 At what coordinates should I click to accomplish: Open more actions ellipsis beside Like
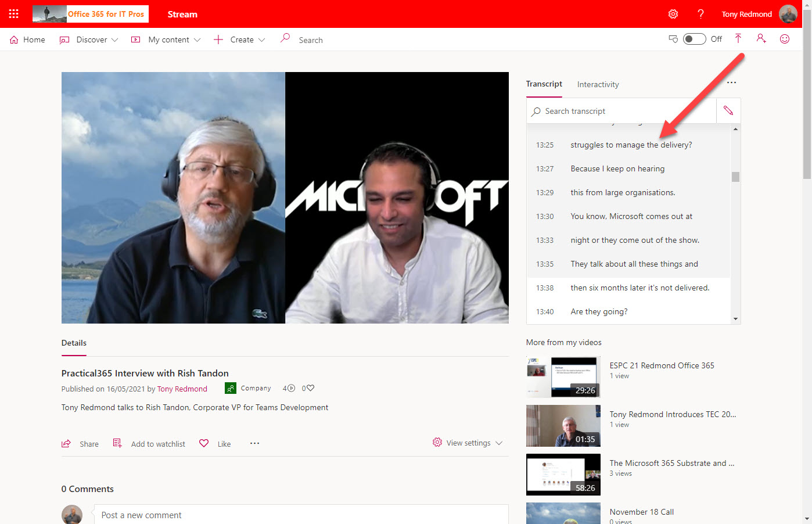point(255,443)
